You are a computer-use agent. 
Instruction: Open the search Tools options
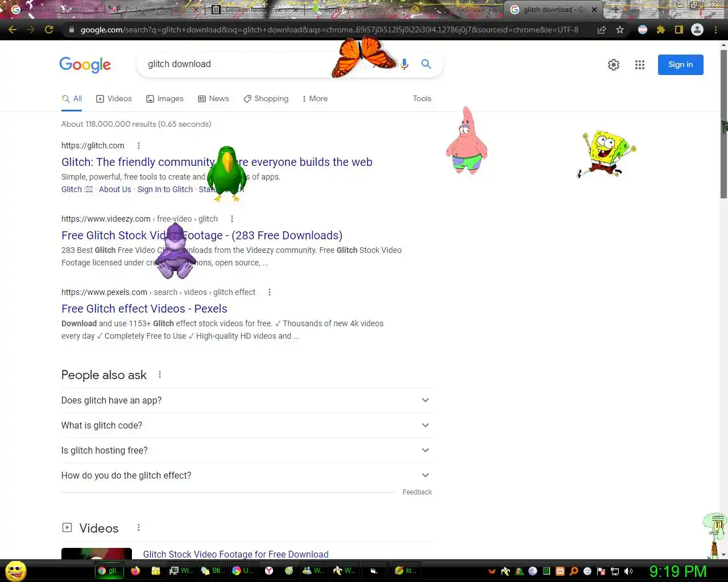(x=422, y=99)
